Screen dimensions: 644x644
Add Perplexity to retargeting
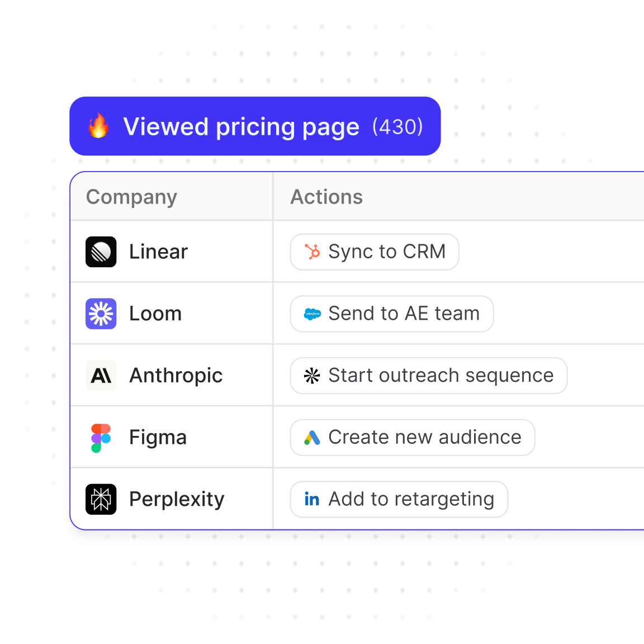(399, 499)
